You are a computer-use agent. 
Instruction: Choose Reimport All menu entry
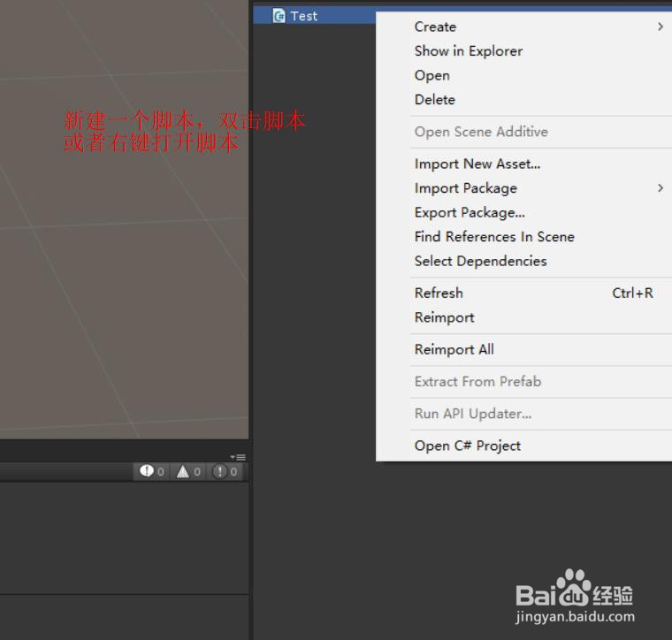(523, 349)
